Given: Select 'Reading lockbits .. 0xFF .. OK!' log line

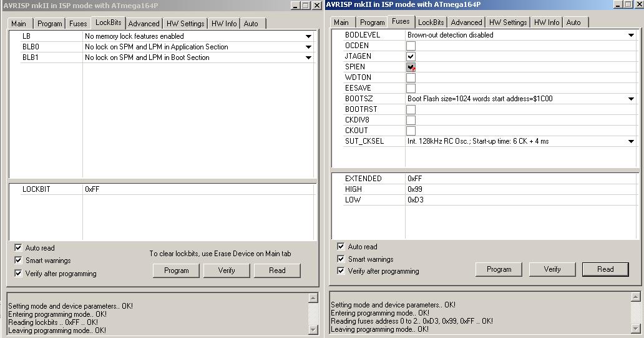Looking at the screenshot, I should click(53, 322).
